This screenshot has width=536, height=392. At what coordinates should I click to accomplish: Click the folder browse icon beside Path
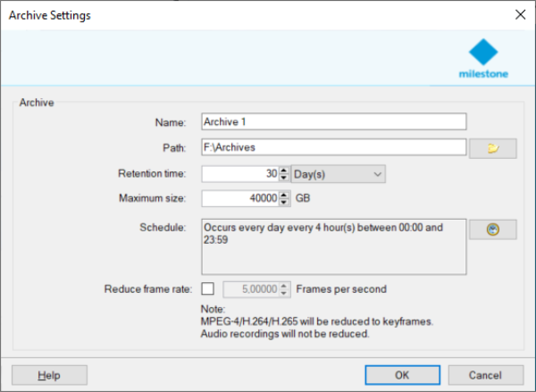click(492, 149)
